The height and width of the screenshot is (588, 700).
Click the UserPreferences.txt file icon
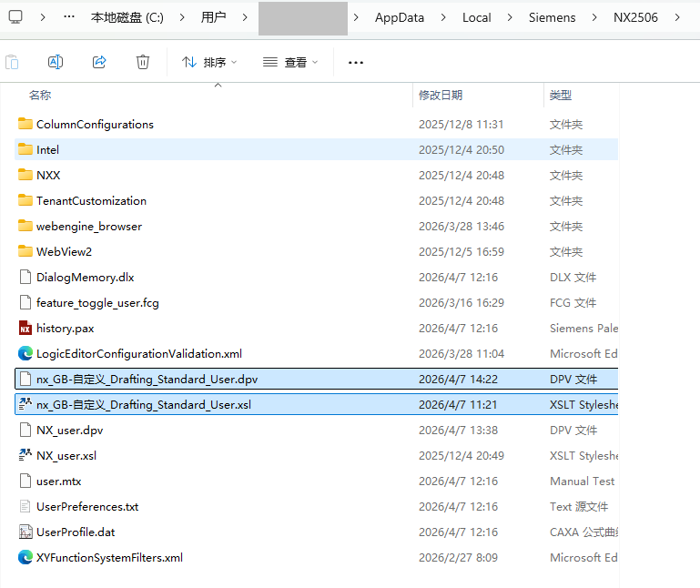tap(25, 506)
